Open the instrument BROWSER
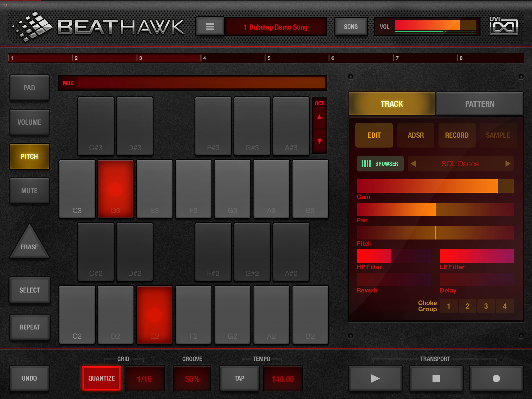The height and width of the screenshot is (399, 532). click(380, 164)
